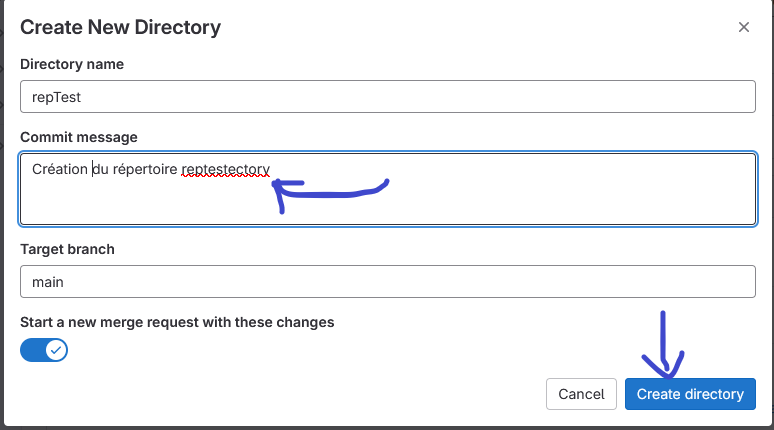Click the word du in commit message

coord(100,169)
